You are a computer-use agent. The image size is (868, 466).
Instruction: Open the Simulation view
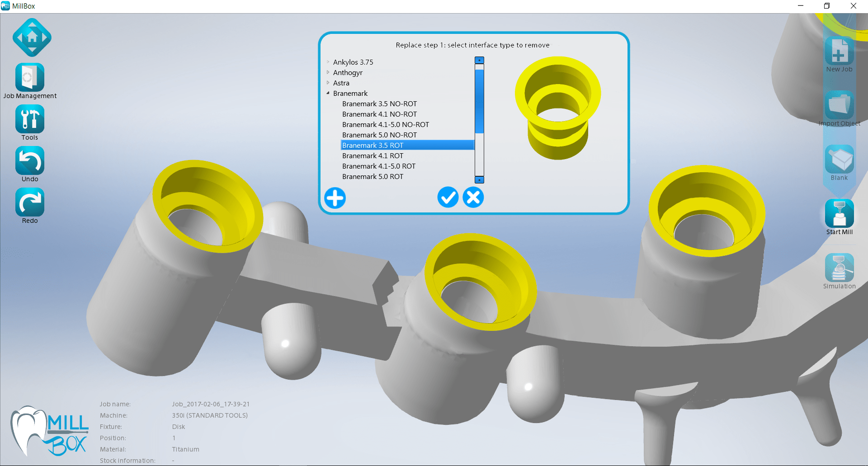(x=840, y=268)
